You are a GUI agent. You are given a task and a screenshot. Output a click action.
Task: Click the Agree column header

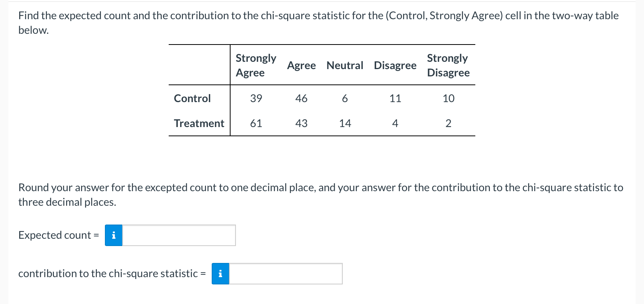(302, 66)
